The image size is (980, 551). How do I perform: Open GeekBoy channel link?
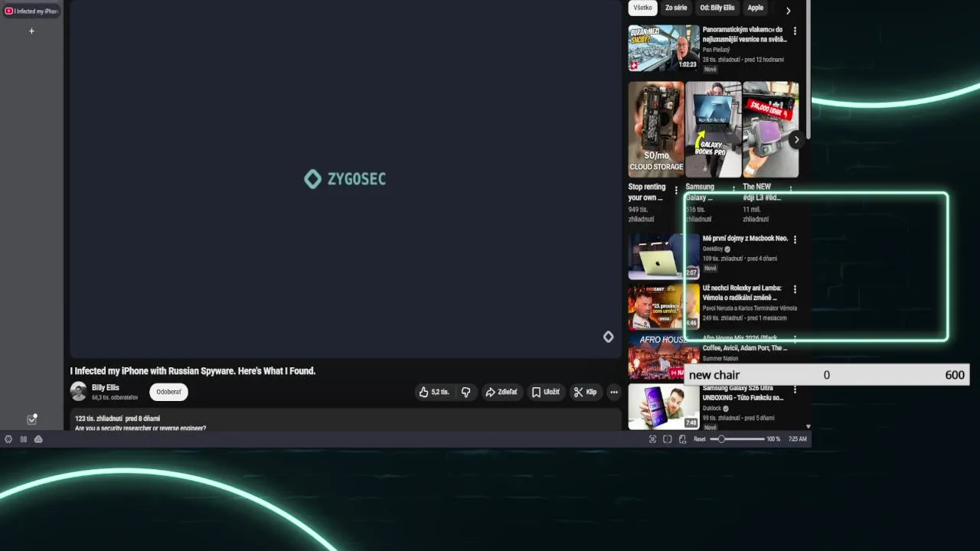click(x=713, y=249)
